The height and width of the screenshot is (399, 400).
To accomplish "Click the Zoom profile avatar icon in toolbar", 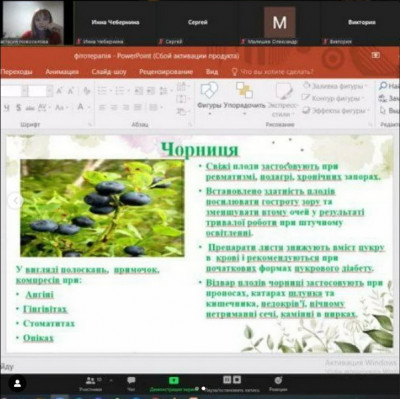I will click(17, 383).
